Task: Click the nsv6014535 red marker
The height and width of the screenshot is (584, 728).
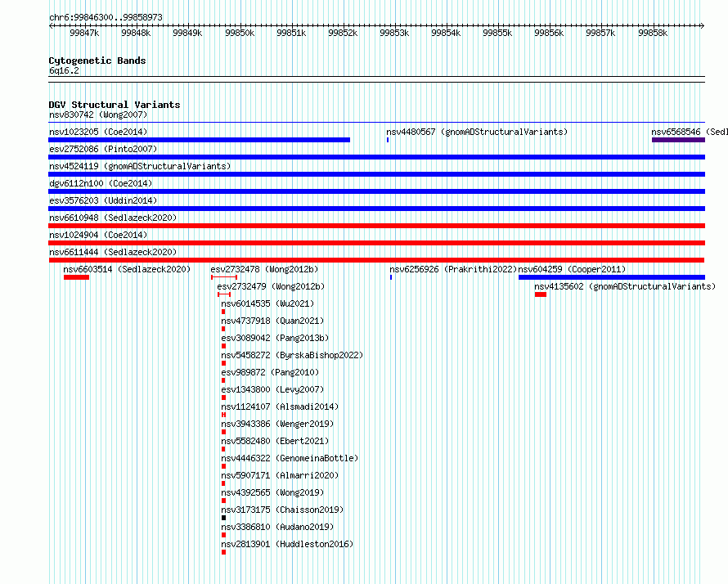Action: point(223,312)
